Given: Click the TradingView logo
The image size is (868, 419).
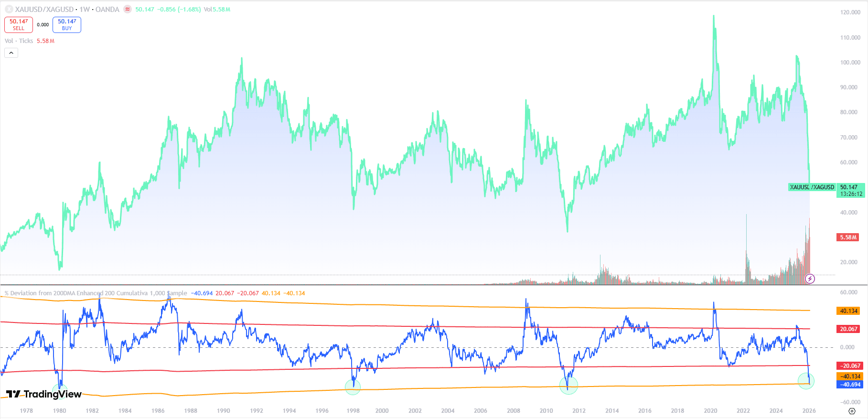Looking at the screenshot, I should 44,394.
